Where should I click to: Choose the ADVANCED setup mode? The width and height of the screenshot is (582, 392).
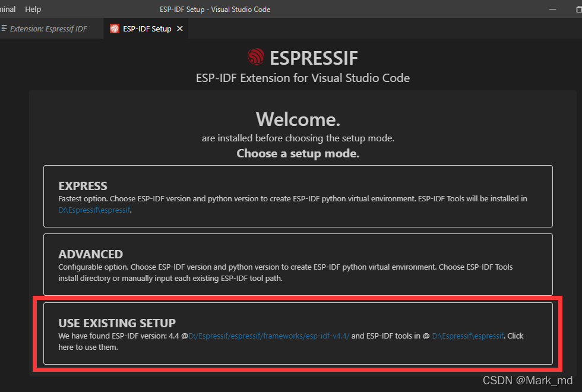coord(298,264)
